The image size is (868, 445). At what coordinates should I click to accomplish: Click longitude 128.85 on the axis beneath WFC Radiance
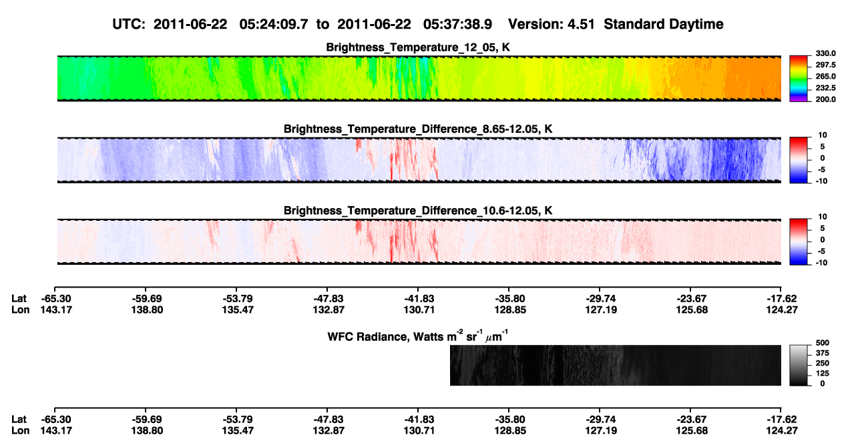(x=509, y=430)
